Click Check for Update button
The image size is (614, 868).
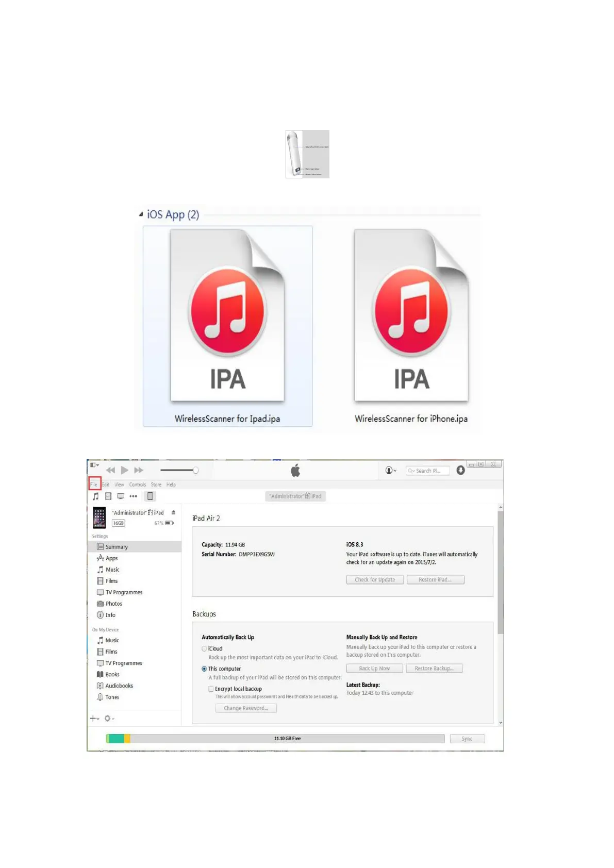(x=375, y=580)
